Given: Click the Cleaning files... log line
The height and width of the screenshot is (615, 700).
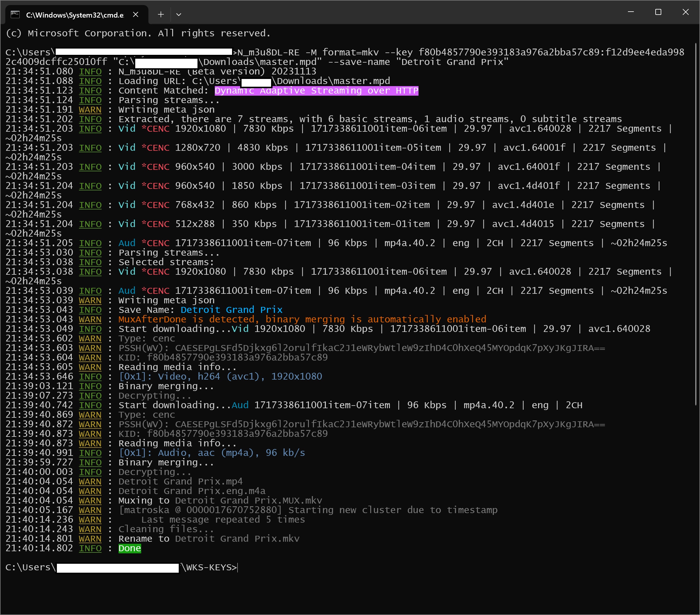Looking at the screenshot, I should pos(166,529).
